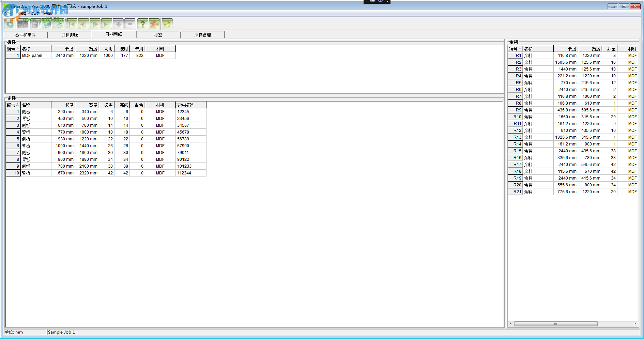The width and height of the screenshot is (644, 339).
Task: Click the 余料 horizontal scrollbar thumb
Action: pyautogui.click(x=556, y=324)
